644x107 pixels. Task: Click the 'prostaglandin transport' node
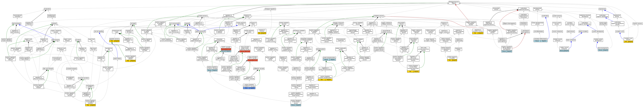pos(70,78)
